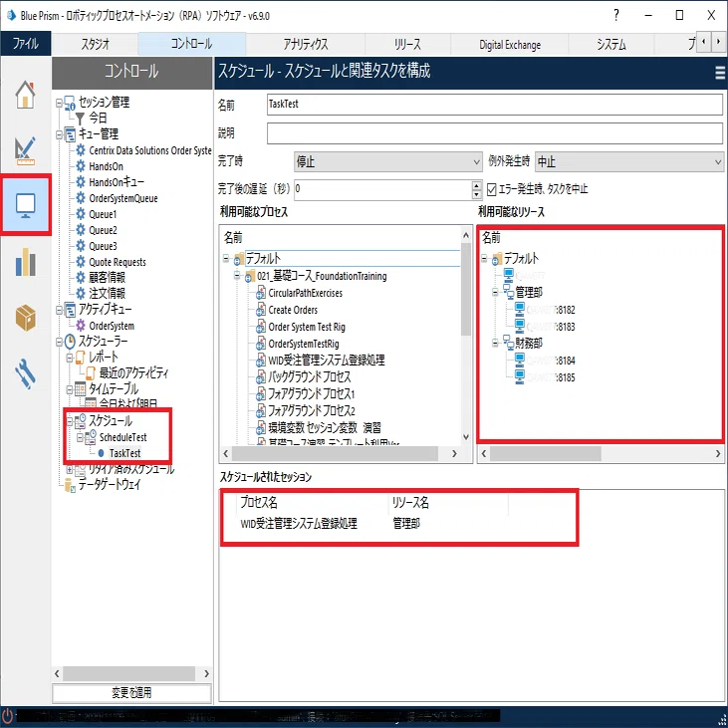The height and width of the screenshot is (728, 728).
Task: Toggle the エラー発生時、タスクを中止 checkbox
Action: tap(492, 189)
